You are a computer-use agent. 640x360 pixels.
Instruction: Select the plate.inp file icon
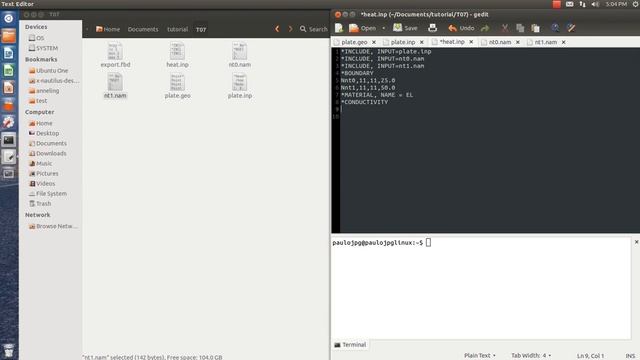(x=240, y=86)
